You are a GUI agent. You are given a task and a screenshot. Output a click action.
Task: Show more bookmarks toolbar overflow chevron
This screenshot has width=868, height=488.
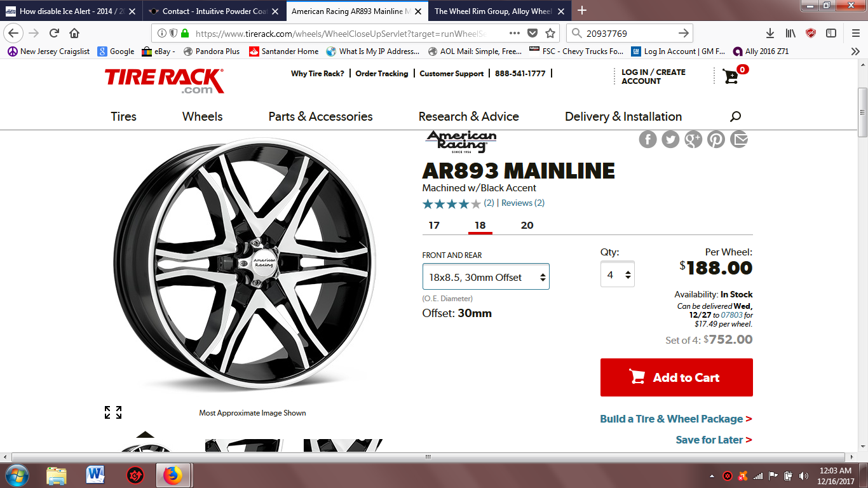855,51
